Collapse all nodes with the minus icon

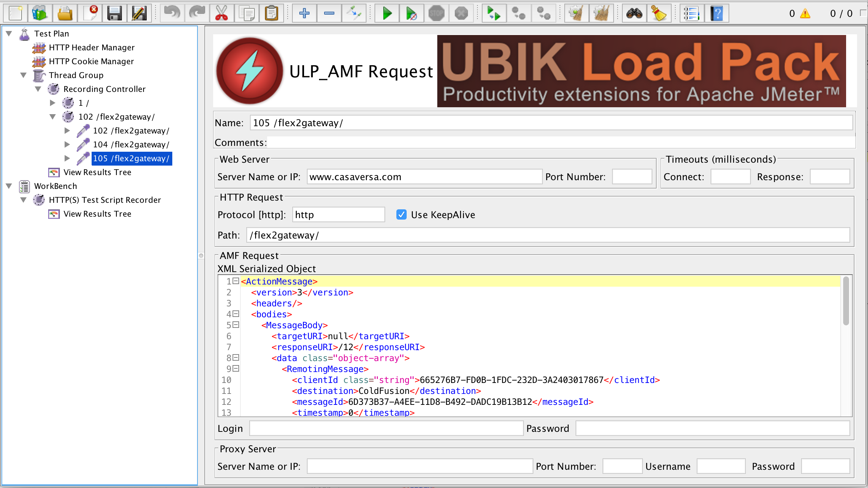[x=329, y=13]
